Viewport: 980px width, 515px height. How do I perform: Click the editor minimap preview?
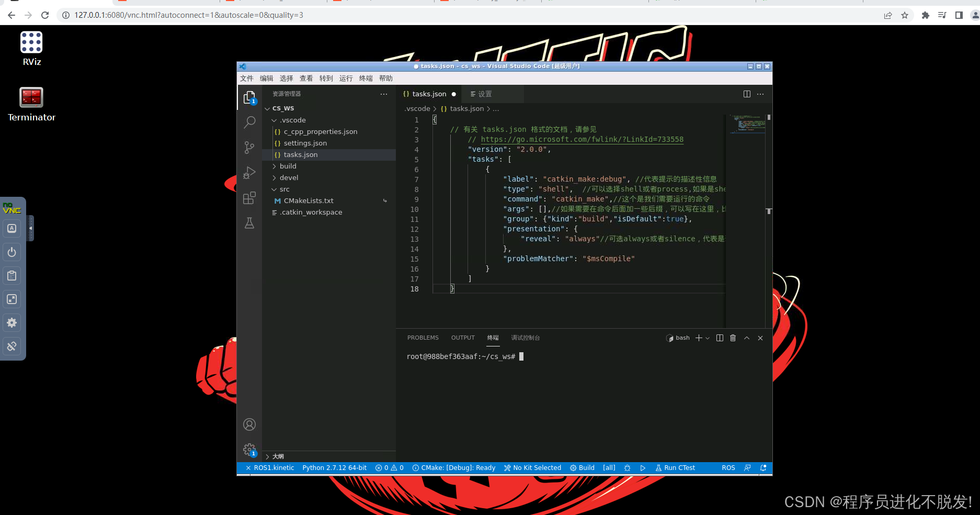[x=747, y=125]
